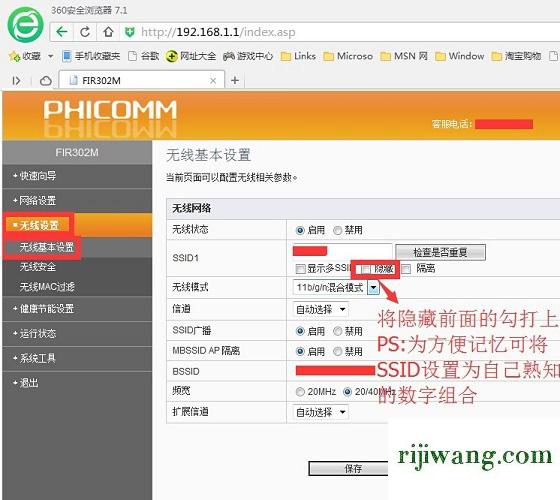The height and width of the screenshot is (500, 560).
Task: Click the cloud tabs icon
Action: [x=46, y=81]
